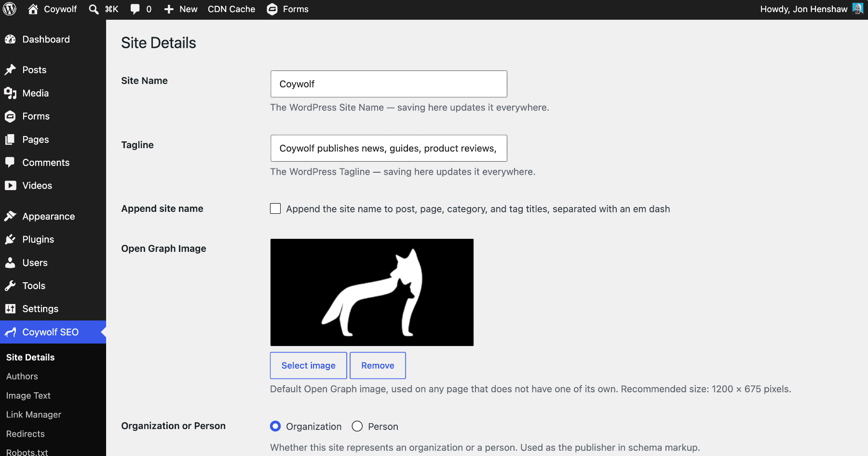This screenshot has width=868, height=456.
Task: Click the Posts pushpin icon
Action: pos(10,70)
